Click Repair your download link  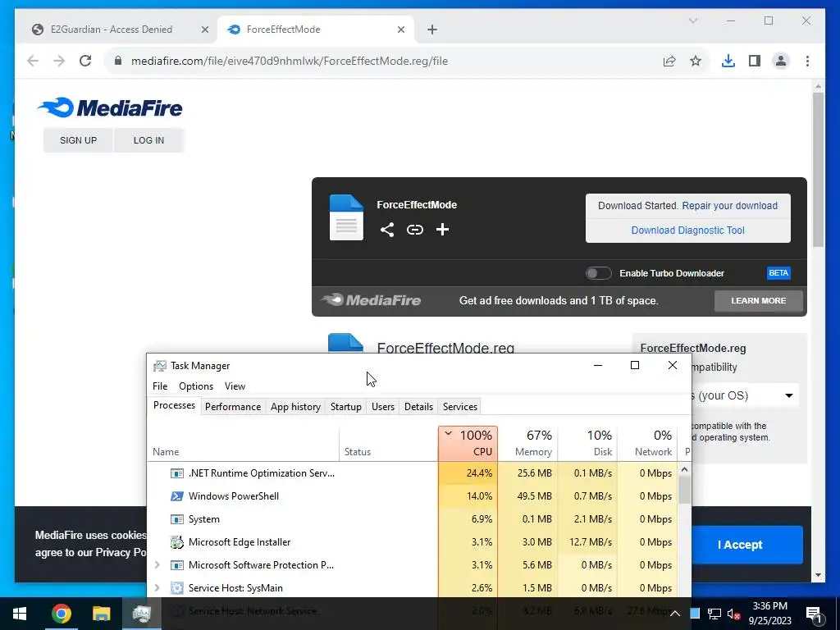point(729,206)
